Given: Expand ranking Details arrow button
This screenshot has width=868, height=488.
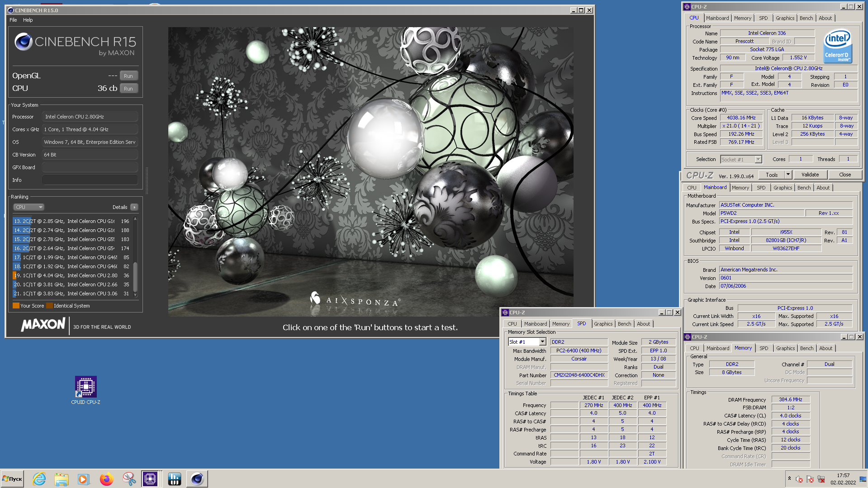Looking at the screenshot, I should pos(134,207).
